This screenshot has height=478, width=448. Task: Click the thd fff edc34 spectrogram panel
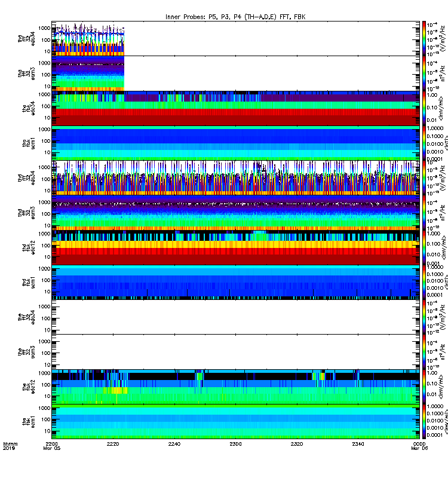235,177
